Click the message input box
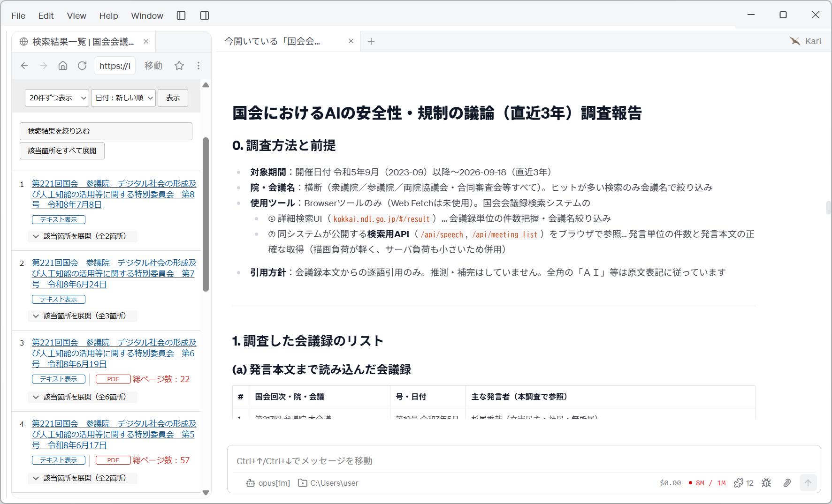This screenshot has height=504, width=832. pos(524,461)
